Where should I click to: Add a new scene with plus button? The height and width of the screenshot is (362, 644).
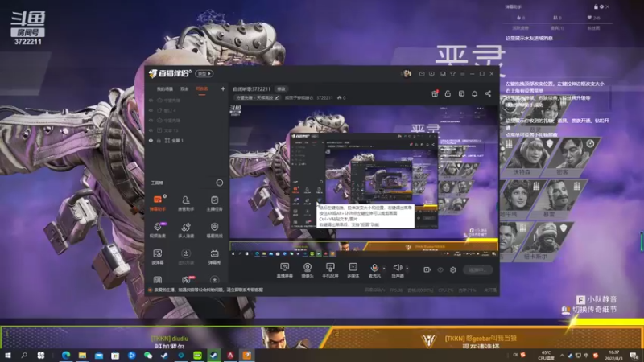tap(223, 88)
